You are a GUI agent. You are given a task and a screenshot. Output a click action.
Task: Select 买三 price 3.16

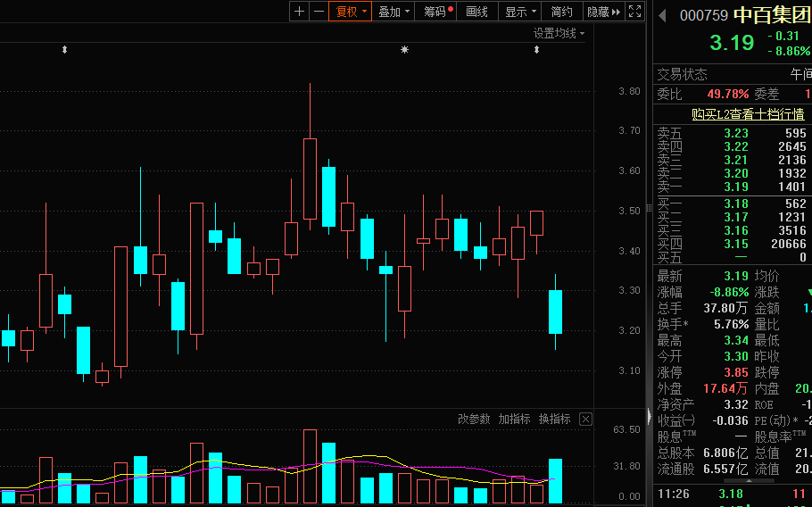[736, 230]
